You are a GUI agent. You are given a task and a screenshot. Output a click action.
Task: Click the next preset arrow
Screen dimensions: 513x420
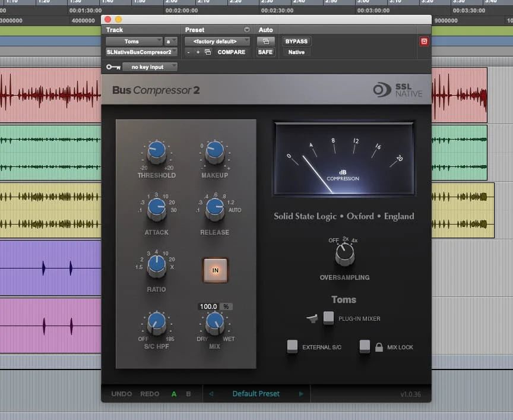(301, 394)
